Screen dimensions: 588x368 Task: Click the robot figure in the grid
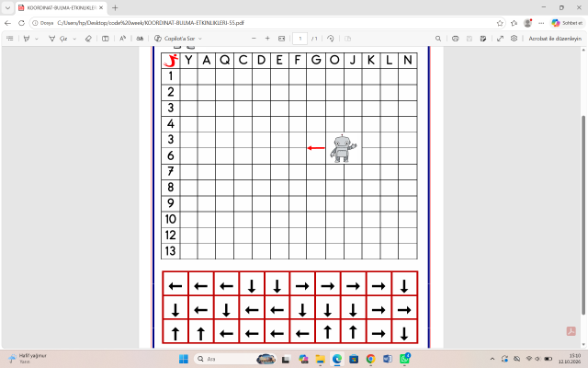(343, 149)
